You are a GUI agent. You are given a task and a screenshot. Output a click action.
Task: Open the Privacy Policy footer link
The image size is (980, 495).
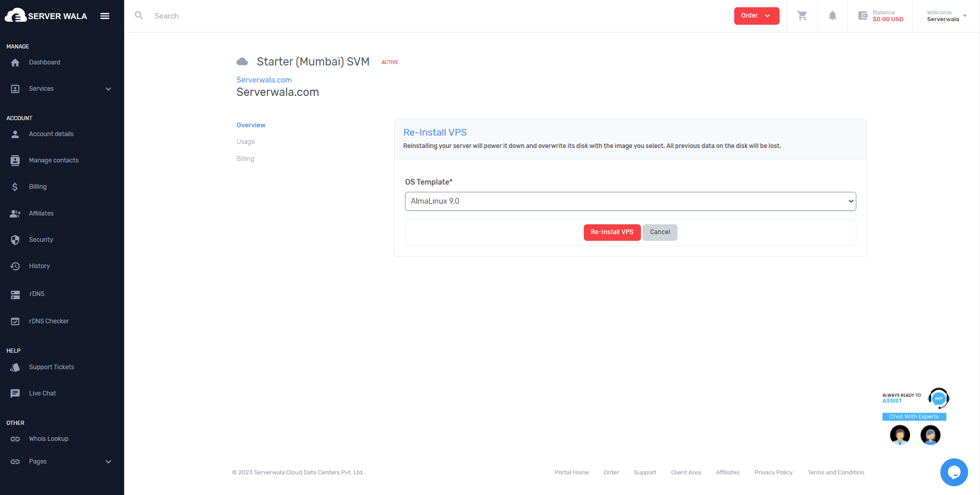[773, 472]
